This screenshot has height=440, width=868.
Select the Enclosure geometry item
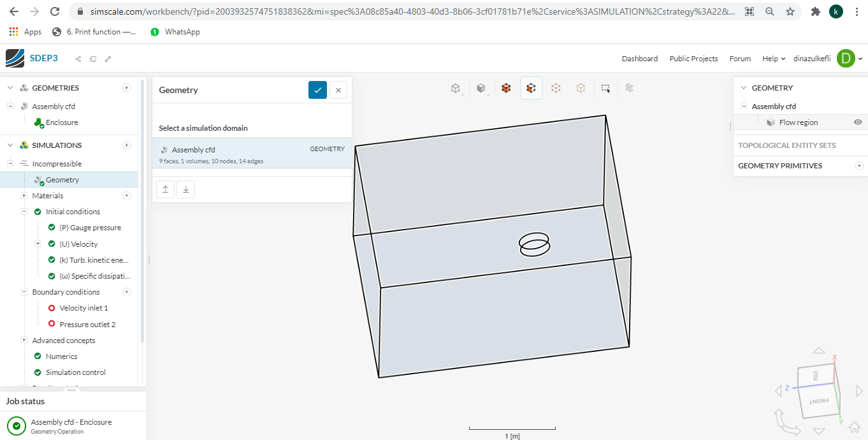coord(62,122)
